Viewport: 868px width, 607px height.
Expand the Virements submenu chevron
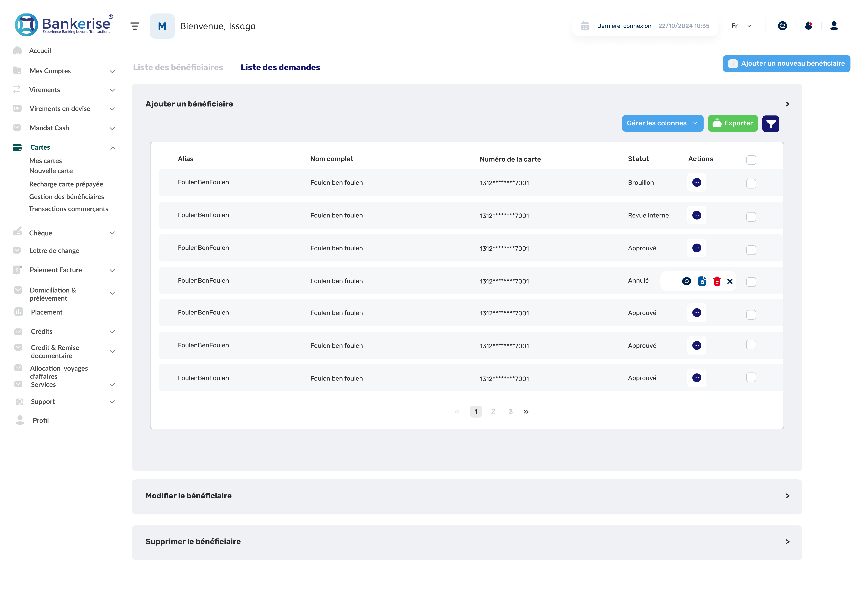pos(112,90)
